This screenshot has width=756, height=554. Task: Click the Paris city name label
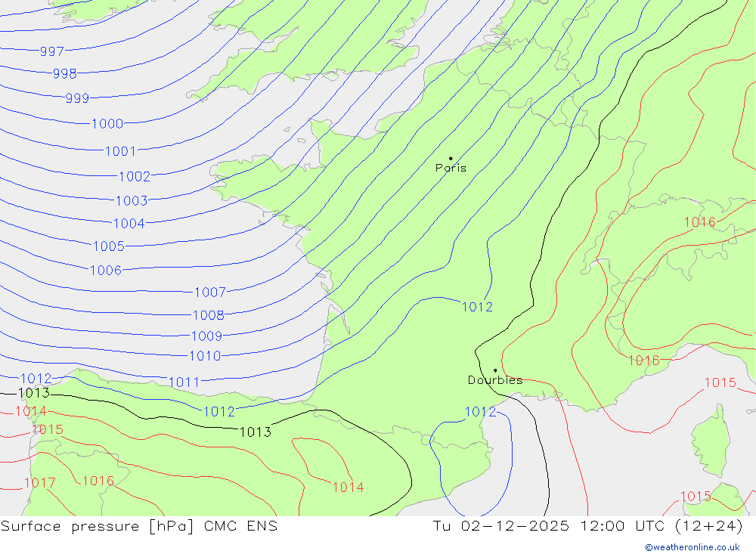pyautogui.click(x=451, y=168)
